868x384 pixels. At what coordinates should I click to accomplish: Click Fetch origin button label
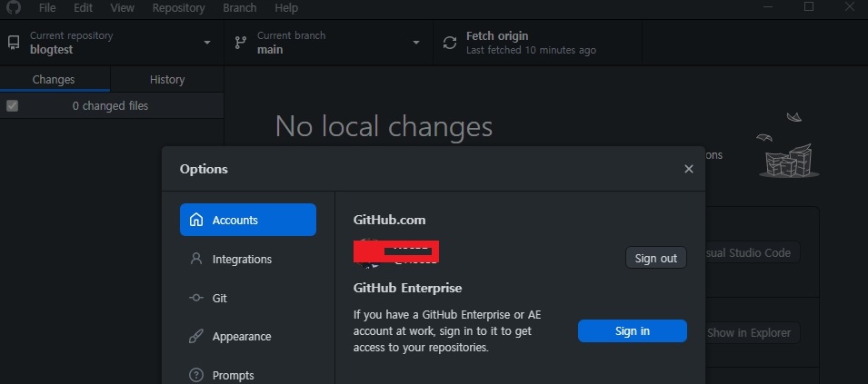[x=497, y=36]
